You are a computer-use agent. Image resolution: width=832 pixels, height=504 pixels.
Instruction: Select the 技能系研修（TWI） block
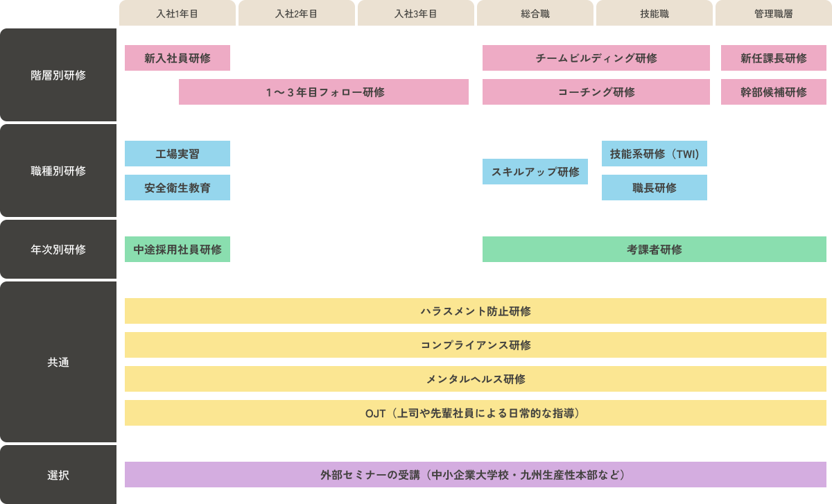pos(655,154)
